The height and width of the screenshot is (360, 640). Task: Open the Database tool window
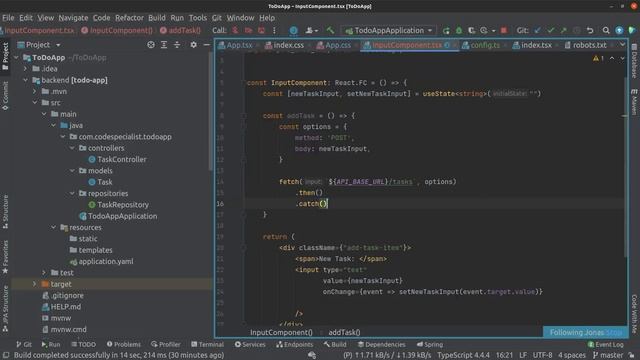634,61
